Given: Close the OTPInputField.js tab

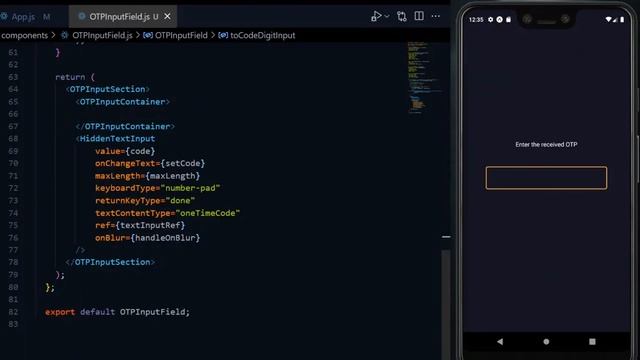Looking at the screenshot, I should (x=167, y=16).
